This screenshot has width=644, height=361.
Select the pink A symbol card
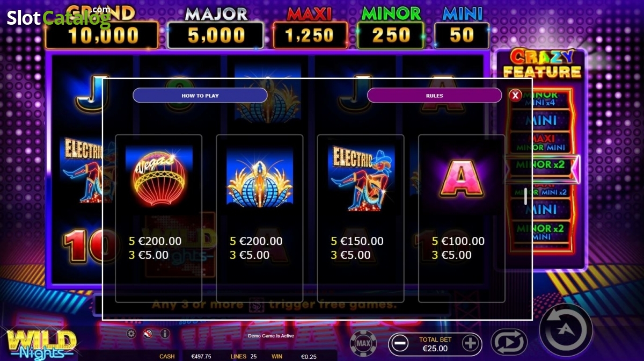[462, 218]
